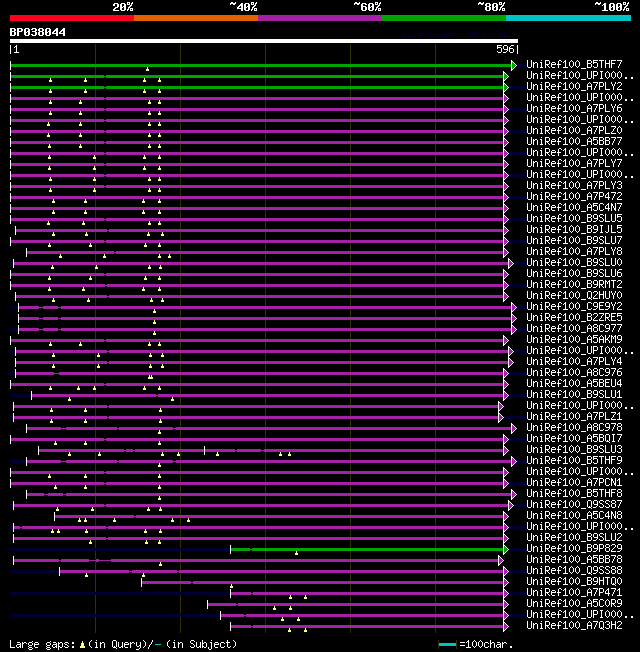Click the query end position label 596
Screen dimensions: 640x652
(505, 49)
